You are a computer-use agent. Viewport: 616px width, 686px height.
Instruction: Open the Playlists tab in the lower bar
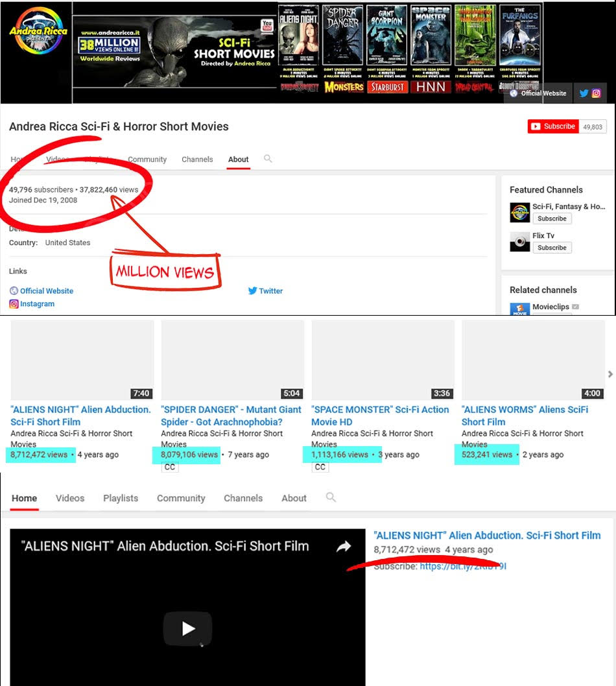tap(121, 498)
